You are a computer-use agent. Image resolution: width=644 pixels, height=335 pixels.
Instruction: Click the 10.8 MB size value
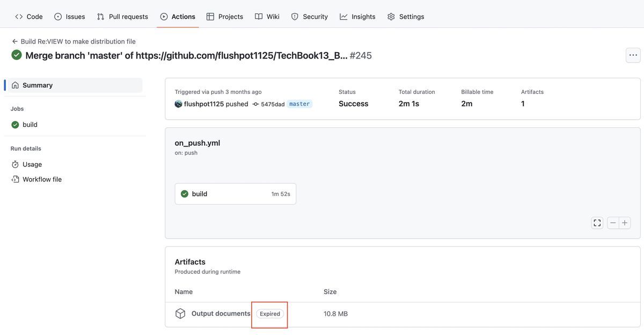(335, 314)
